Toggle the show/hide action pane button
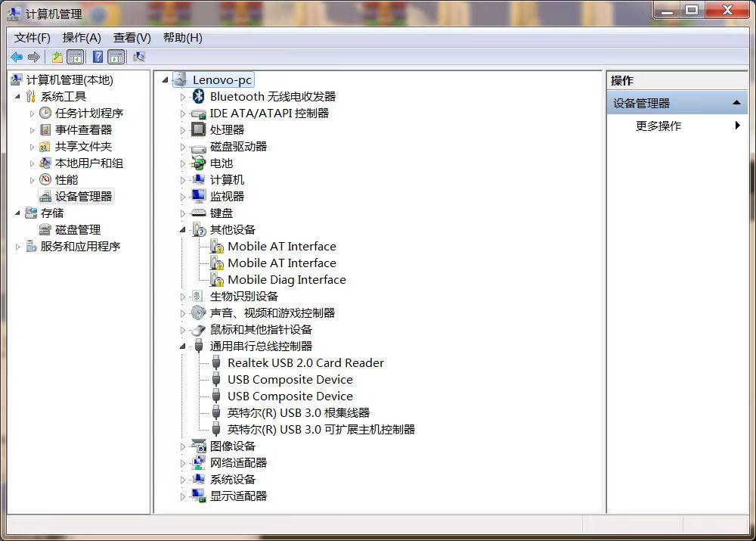Screen dimensions: 756x541 coord(116,57)
